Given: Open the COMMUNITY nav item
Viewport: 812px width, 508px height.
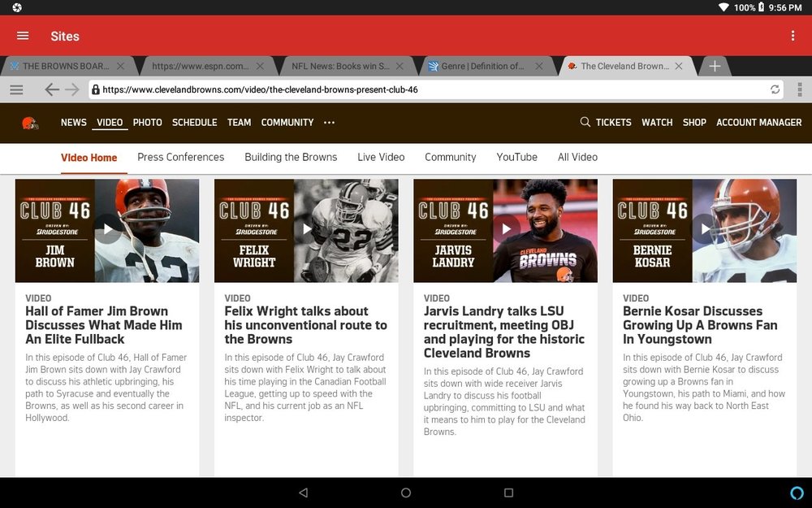Looking at the screenshot, I should pyautogui.click(x=287, y=123).
